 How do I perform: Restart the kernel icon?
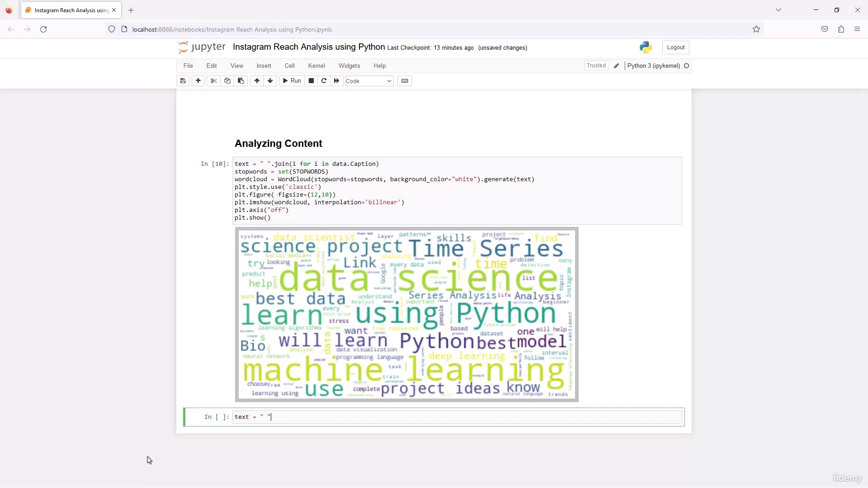(324, 81)
